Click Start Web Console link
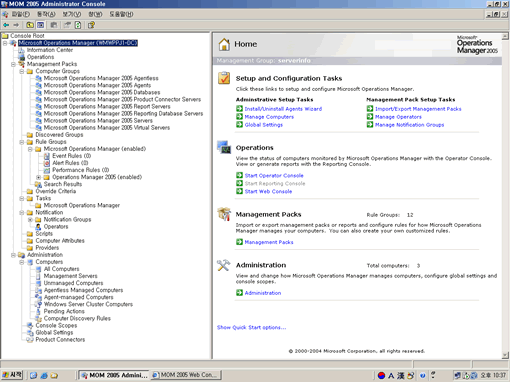This screenshot has width=510, height=382. tap(268, 192)
